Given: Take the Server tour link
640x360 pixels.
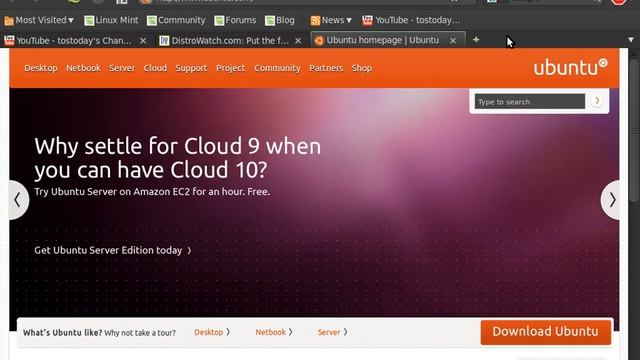Looking at the screenshot, I should pos(333,332).
